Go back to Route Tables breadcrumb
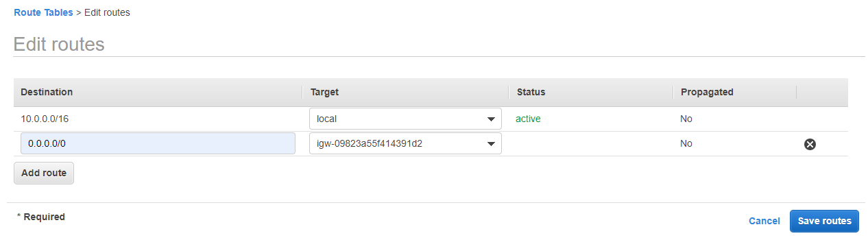Viewport: 868px width, 251px height. pos(43,12)
